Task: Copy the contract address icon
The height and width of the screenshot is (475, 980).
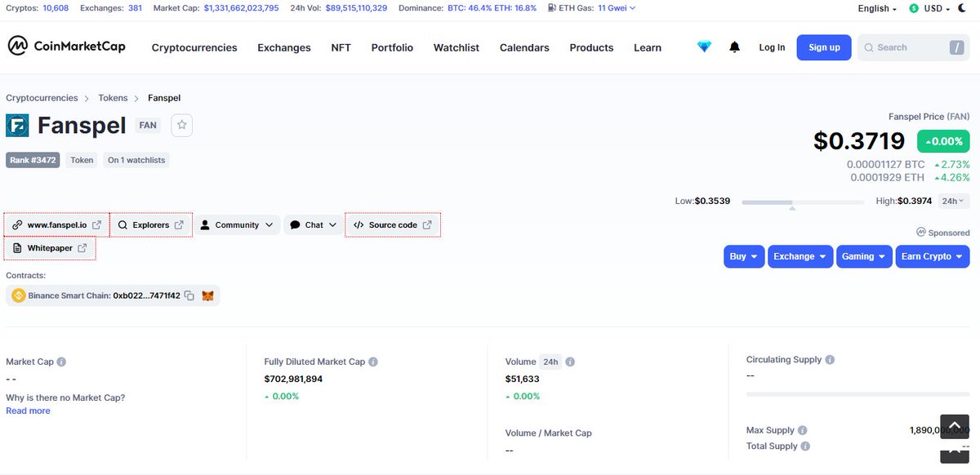Action: point(189,295)
